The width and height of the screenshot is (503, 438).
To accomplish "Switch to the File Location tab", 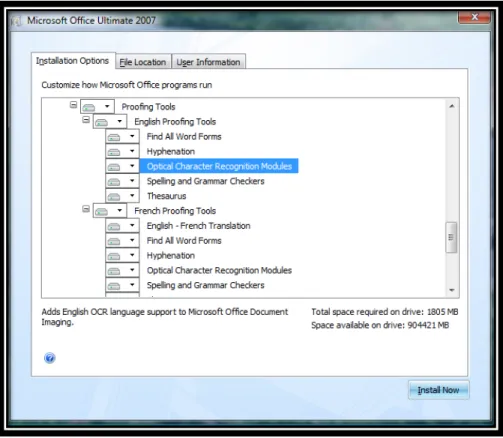I will point(143,62).
